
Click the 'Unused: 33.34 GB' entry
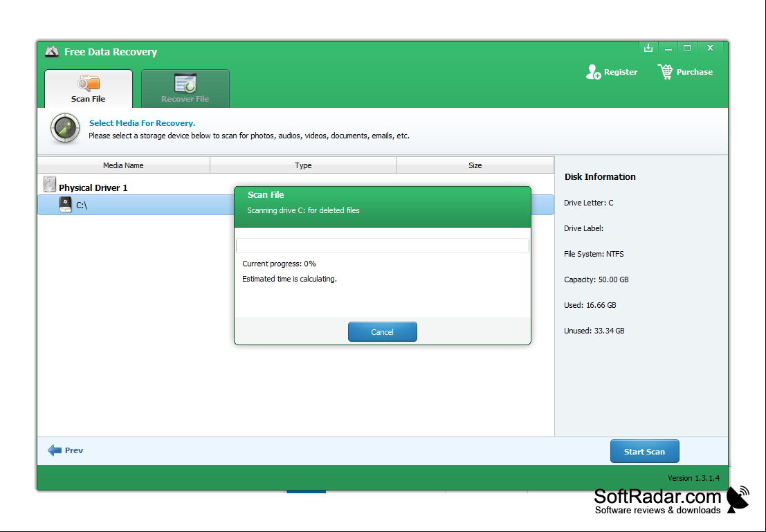(x=594, y=331)
